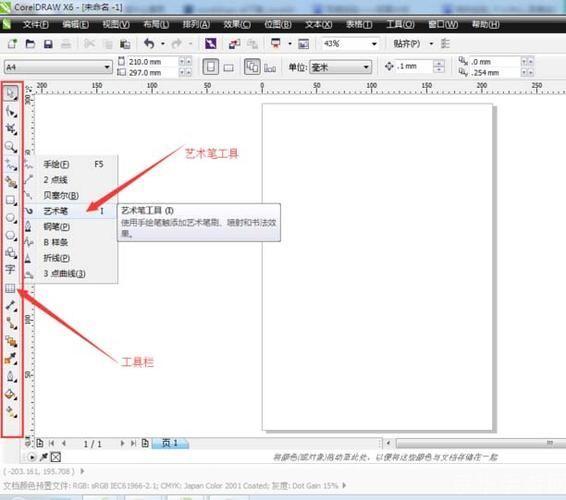
Task: Select the Shape edit tool
Action: [x=11, y=111]
